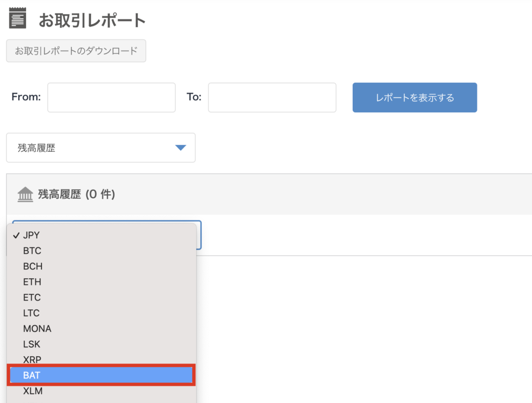Click the From date input field
The height and width of the screenshot is (403, 532).
[x=111, y=97]
